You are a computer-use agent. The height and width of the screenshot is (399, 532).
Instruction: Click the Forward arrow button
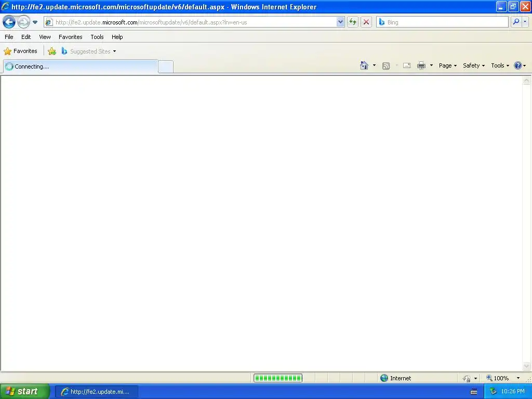23,22
